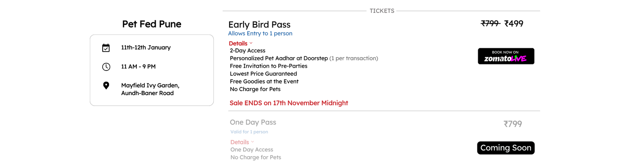Click the 11th-12th January date text
This screenshot has width=644, height=168.
[x=146, y=48]
